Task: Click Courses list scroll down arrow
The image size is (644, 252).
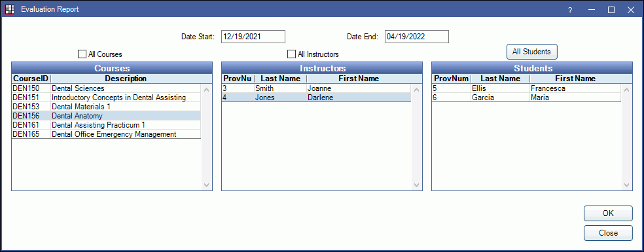Action: tap(207, 185)
